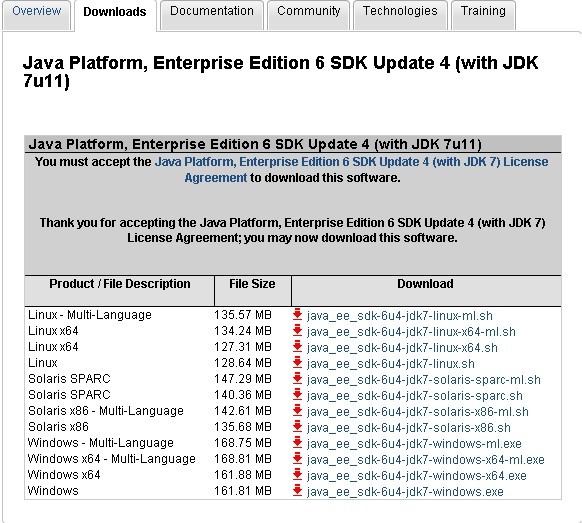This screenshot has height=523, width=582.
Task: Click the 128.64 MB file size
Action: pos(243,363)
